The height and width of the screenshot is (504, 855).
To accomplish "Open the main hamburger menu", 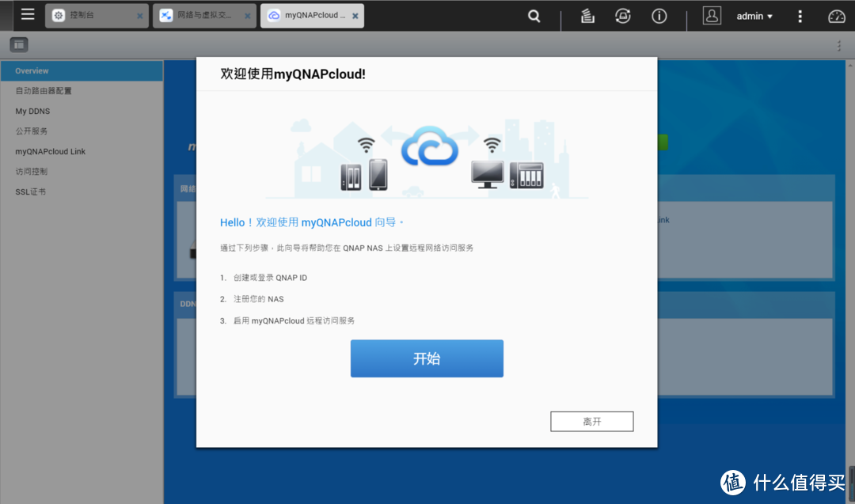I will pos(27,15).
